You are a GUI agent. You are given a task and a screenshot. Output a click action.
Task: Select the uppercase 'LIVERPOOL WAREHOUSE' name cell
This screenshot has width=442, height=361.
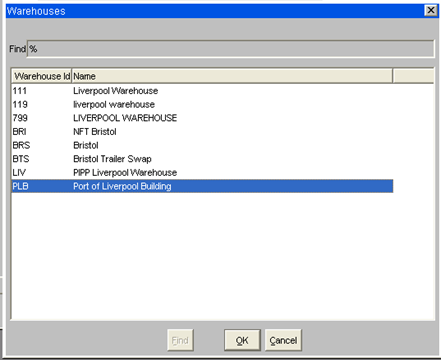click(x=125, y=118)
